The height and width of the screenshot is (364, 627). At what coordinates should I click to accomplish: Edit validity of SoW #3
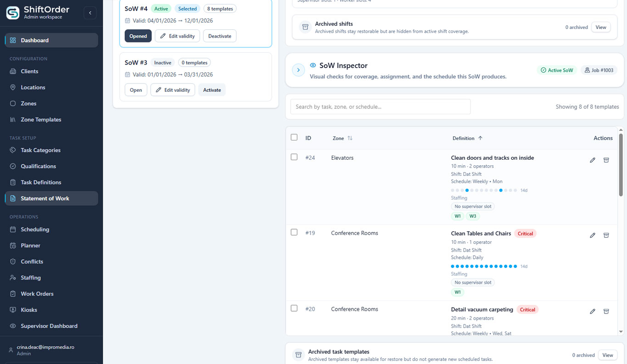(173, 90)
